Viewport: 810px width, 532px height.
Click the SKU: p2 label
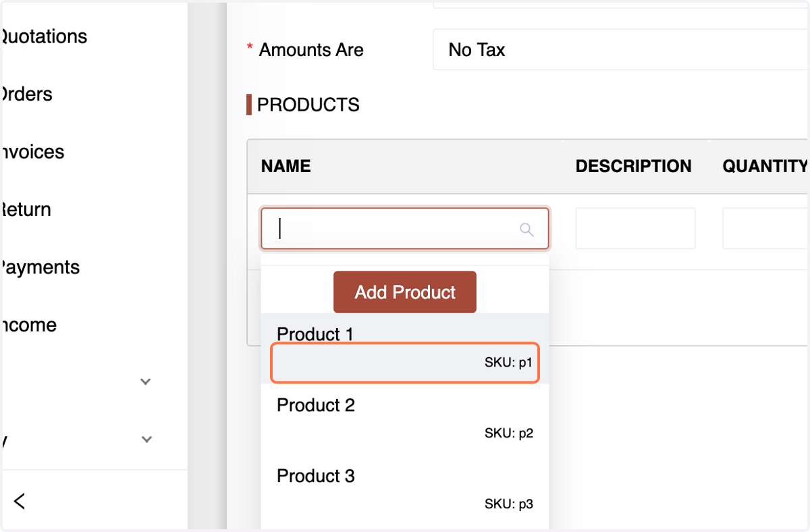pos(509,433)
